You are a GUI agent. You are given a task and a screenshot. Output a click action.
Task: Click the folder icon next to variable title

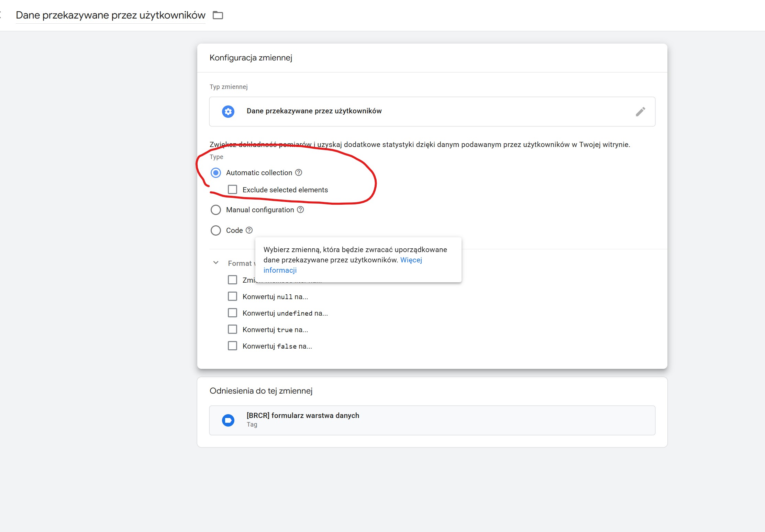pos(218,15)
